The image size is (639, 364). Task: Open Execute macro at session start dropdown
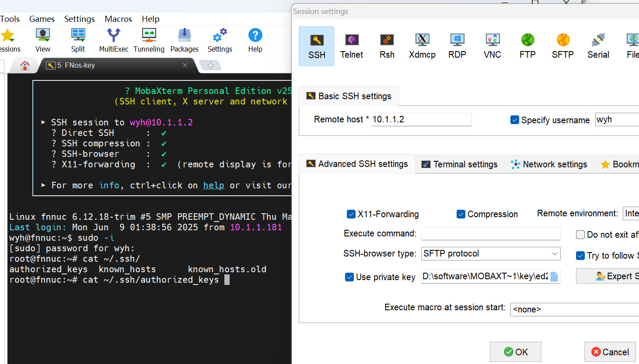574,309
